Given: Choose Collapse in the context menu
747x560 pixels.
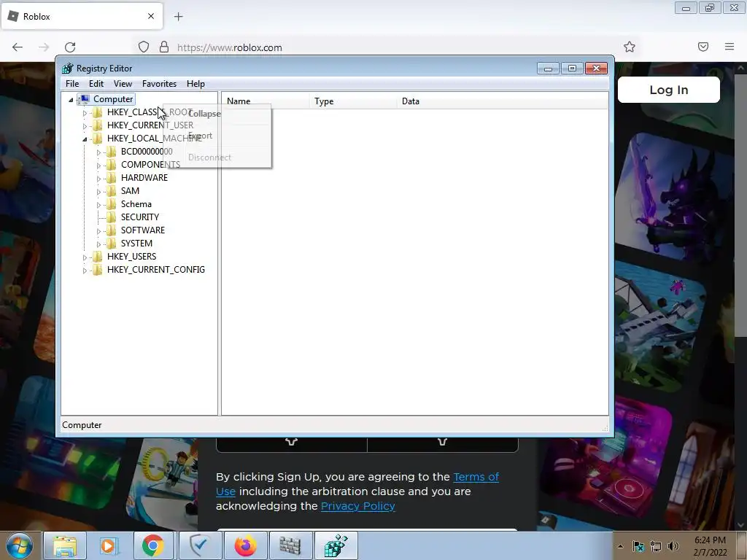Looking at the screenshot, I should (x=205, y=114).
